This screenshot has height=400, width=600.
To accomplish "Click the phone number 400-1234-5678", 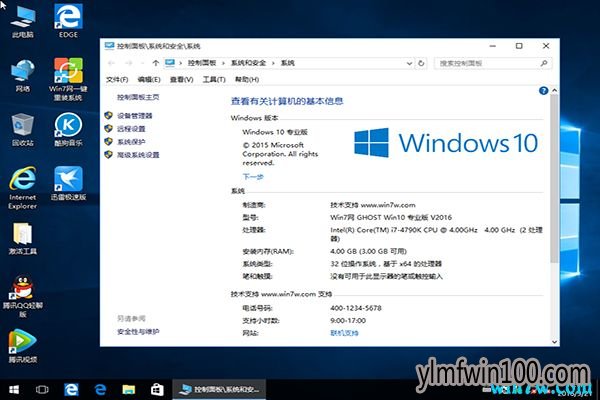I will point(356,308).
